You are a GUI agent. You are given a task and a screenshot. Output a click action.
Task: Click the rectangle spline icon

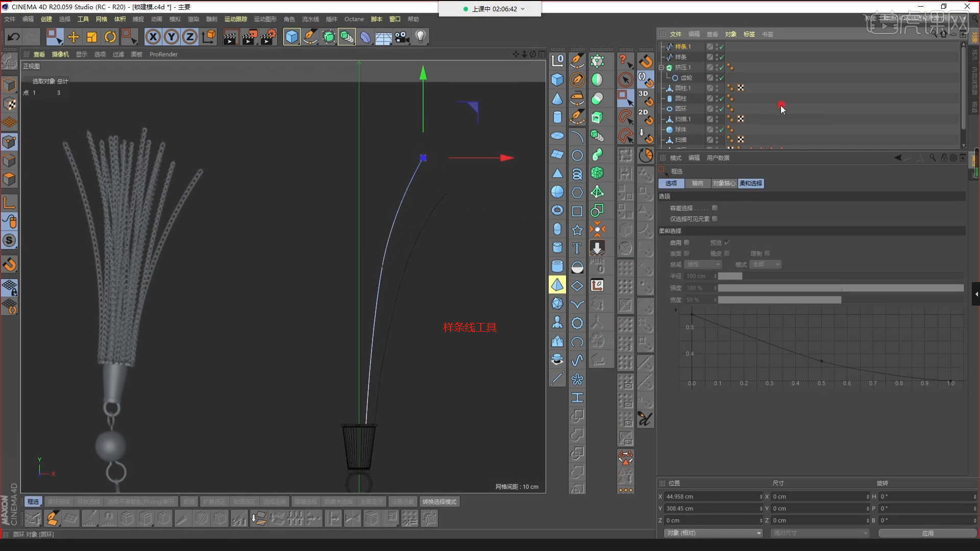577,211
